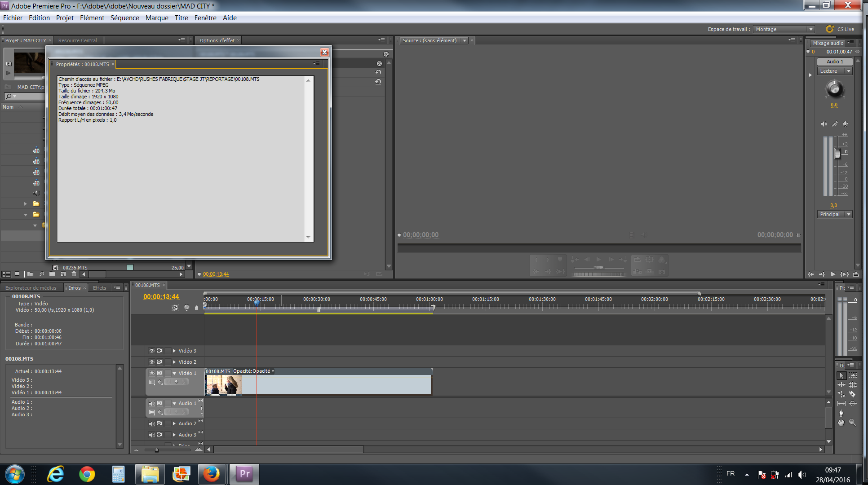Open the Lecture automation mode dropdown

tap(835, 71)
